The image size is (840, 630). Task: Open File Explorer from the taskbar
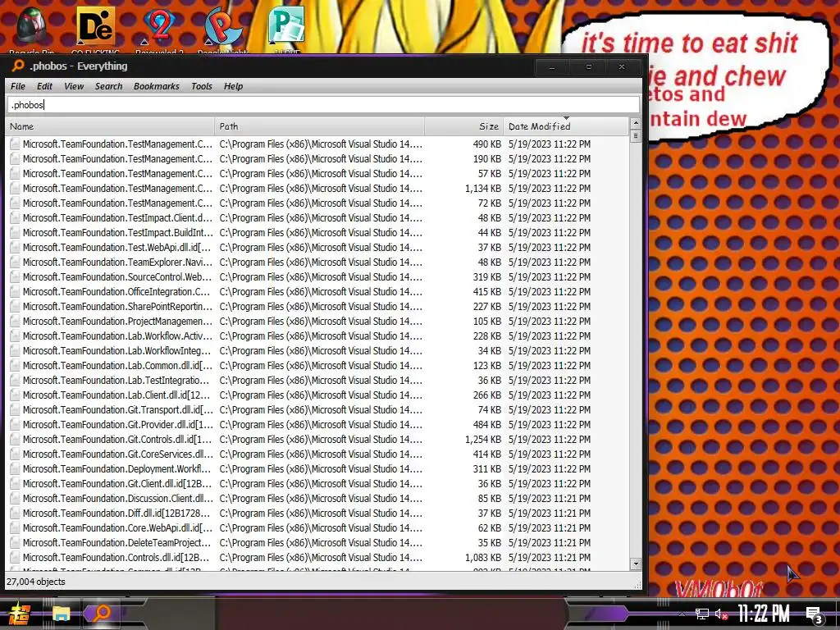(61, 614)
